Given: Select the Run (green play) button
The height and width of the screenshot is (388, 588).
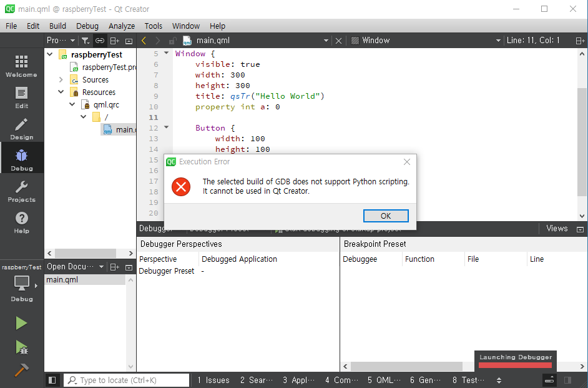Looking at the screenshot, I should coord(21,323).
